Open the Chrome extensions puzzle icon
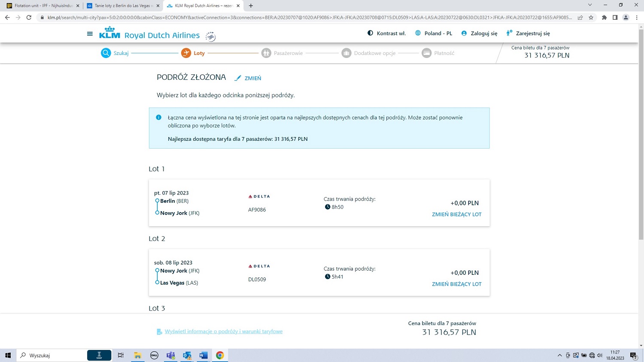The image size is (644, 362). click(605, 18)
